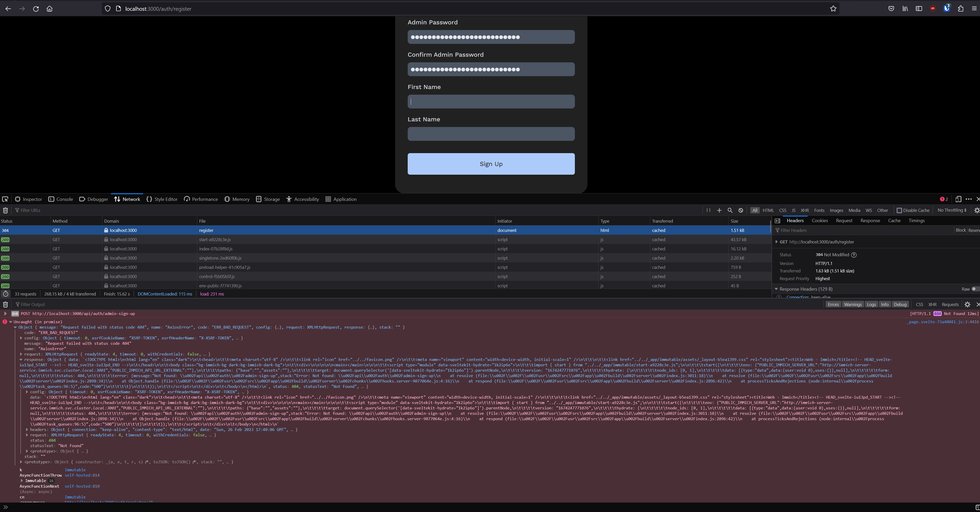Image resolution: width=980 pixels, height=512 pixels.
Task: Click the element picker icon
Action: click(5, 199)
